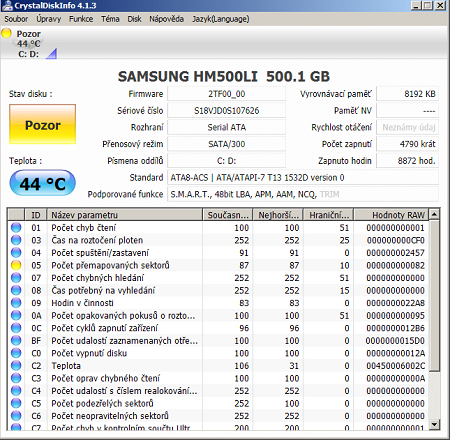Open the Funkce menu
450x440 pixels.
(x=81, y=19)
